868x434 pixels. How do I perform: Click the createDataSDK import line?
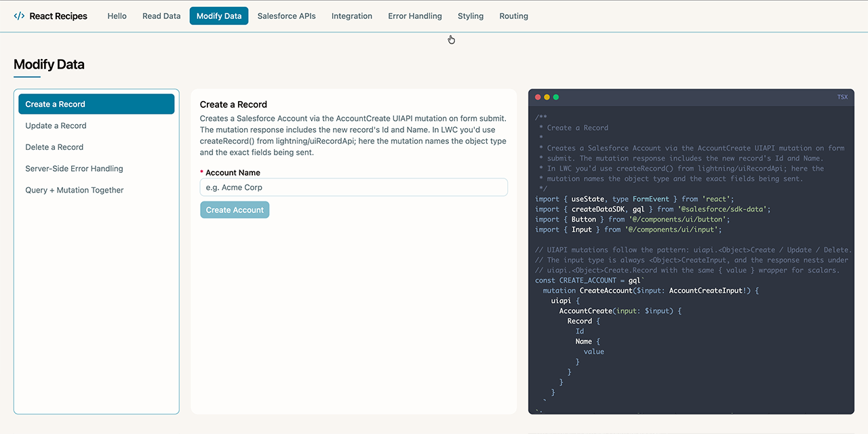pos(653,209)
